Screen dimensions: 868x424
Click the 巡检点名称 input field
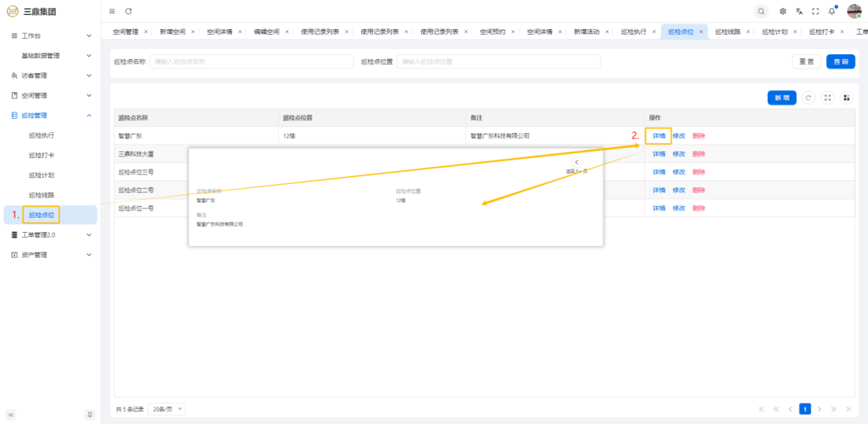pyautogui.click(x=251, y=62)
